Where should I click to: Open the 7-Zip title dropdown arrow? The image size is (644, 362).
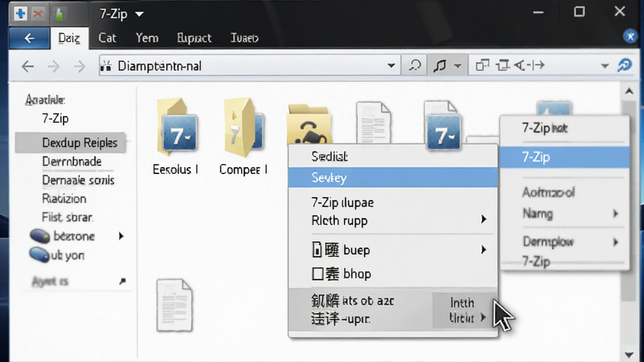140,14
